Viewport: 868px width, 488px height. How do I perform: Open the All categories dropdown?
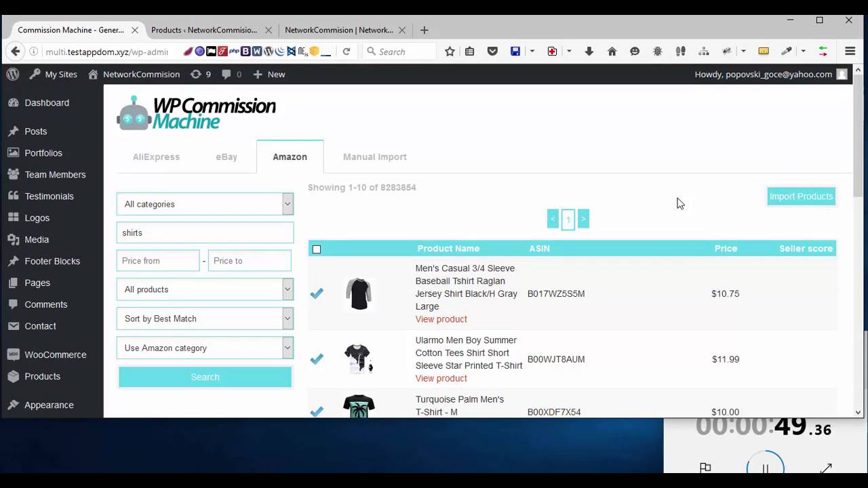click(x=205, y=204)
